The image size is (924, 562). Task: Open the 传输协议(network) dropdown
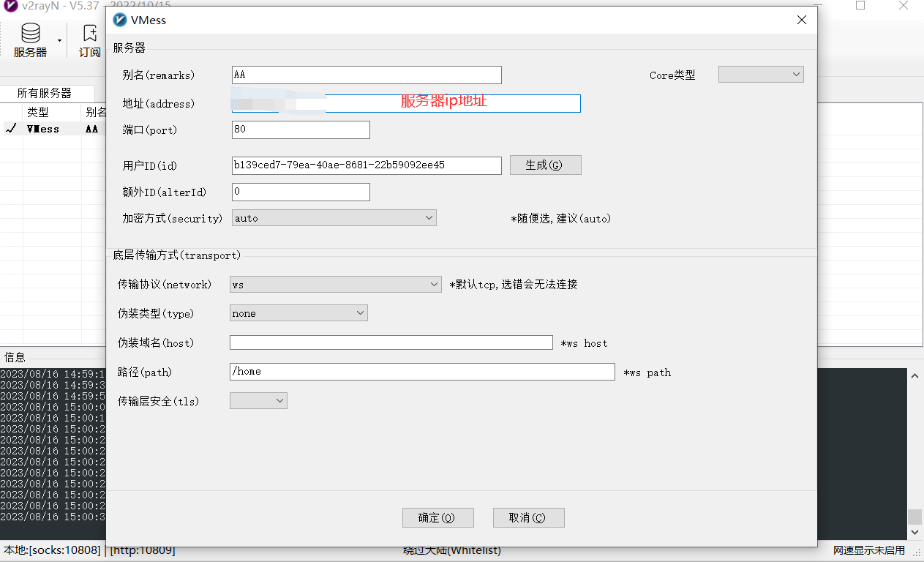click(336, 284)
